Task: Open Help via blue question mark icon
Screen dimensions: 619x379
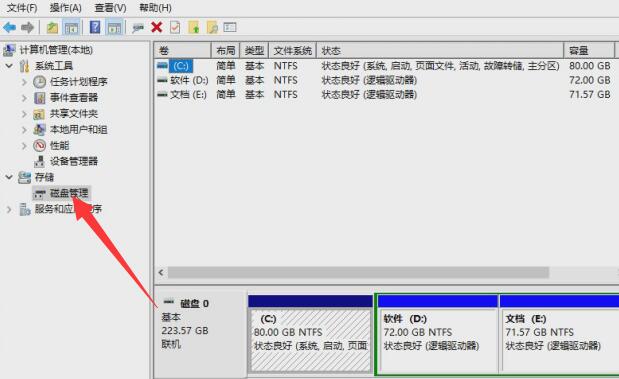Action: [95, 27]
